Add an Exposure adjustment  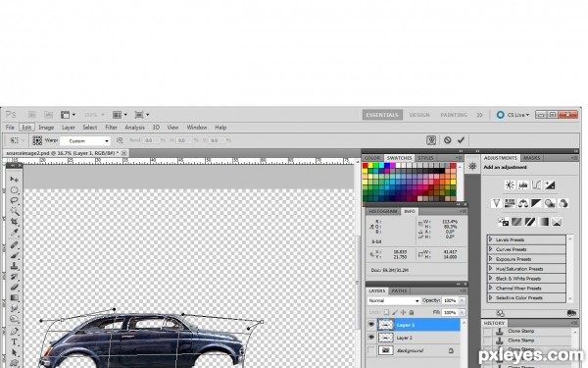click(x=550, y=184)
